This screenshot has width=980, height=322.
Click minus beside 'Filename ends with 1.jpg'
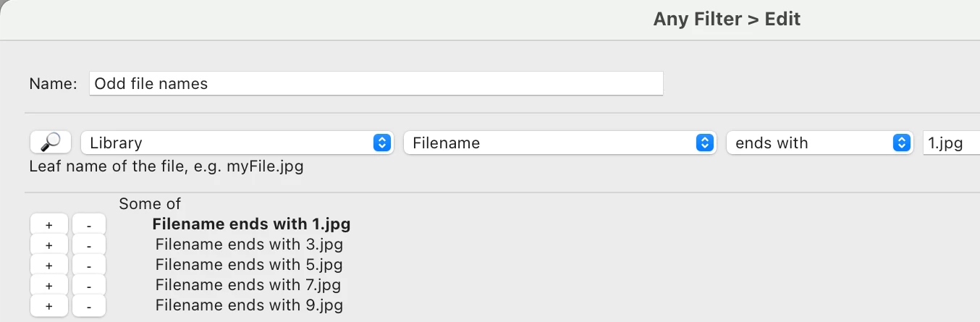(89, 225)
